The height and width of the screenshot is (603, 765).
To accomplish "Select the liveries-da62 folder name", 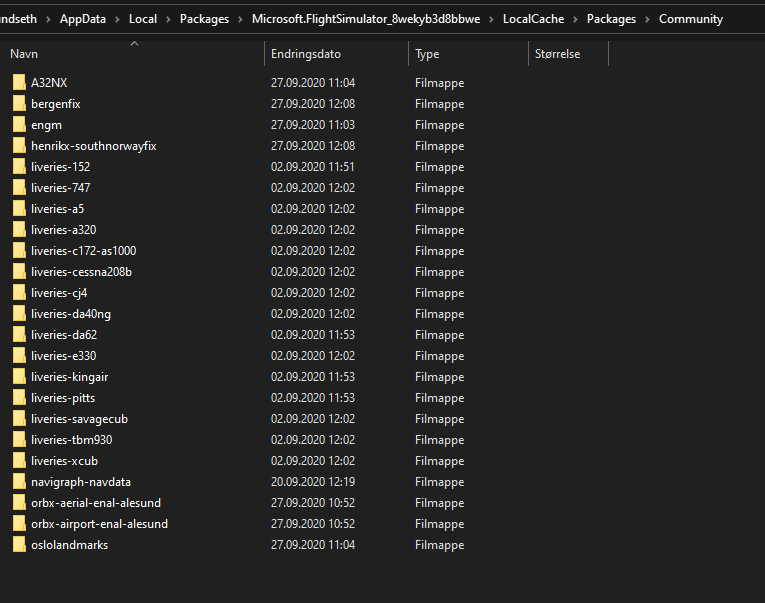I will (64, 335).
